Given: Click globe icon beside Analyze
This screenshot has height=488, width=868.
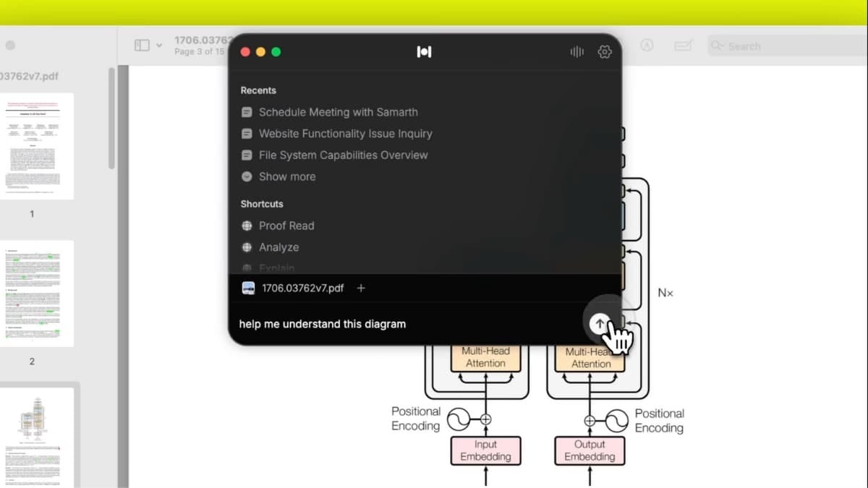Looking at the screenshot, I should click(247, 247).
